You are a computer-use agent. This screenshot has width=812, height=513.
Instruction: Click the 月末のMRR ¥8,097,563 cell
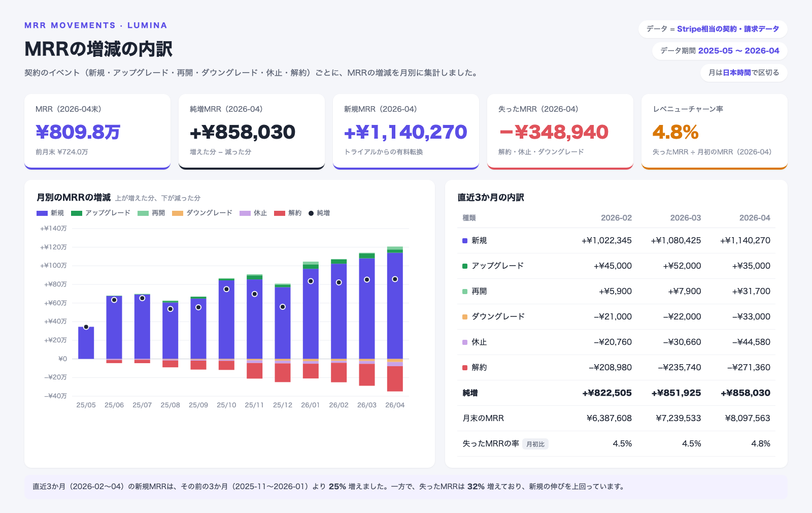(x=748, y=419)
